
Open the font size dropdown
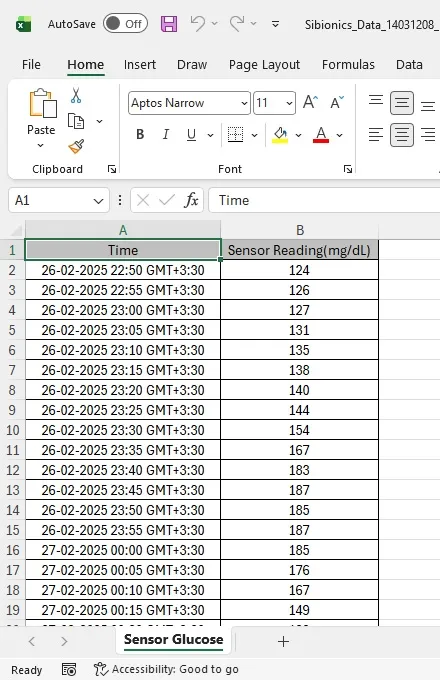[x=289, y=103]
